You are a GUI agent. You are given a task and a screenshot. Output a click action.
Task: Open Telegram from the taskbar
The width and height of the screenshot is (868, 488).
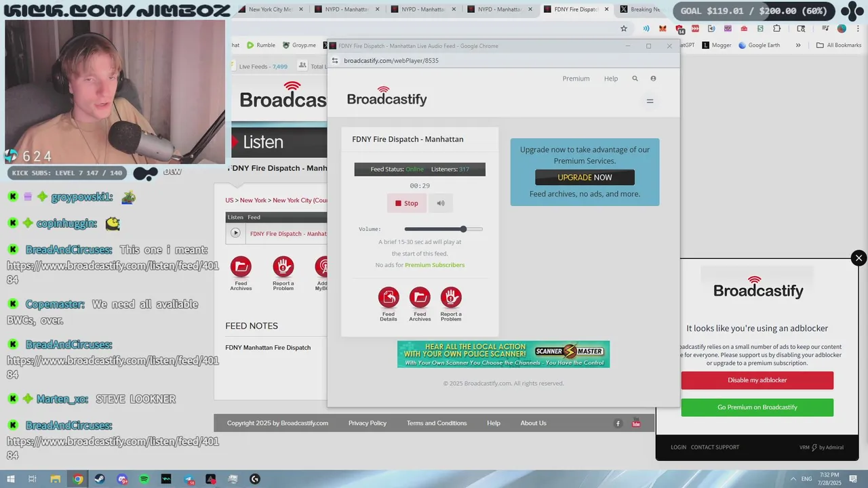pyautogui.click(x=189, y=479)
